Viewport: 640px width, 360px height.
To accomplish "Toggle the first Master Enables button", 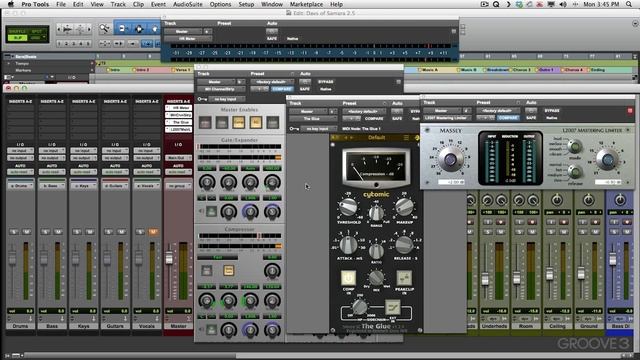I will point(205,122).
